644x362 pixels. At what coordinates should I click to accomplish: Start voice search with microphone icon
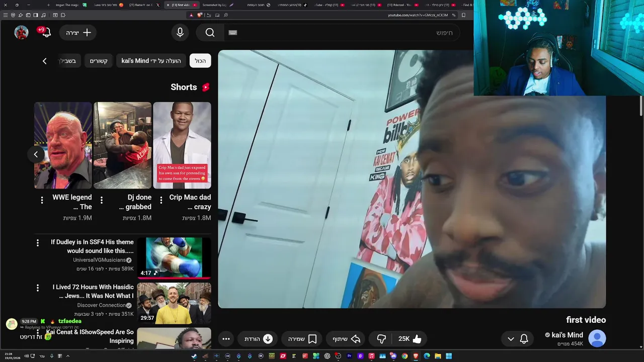(x=180, y=33)
